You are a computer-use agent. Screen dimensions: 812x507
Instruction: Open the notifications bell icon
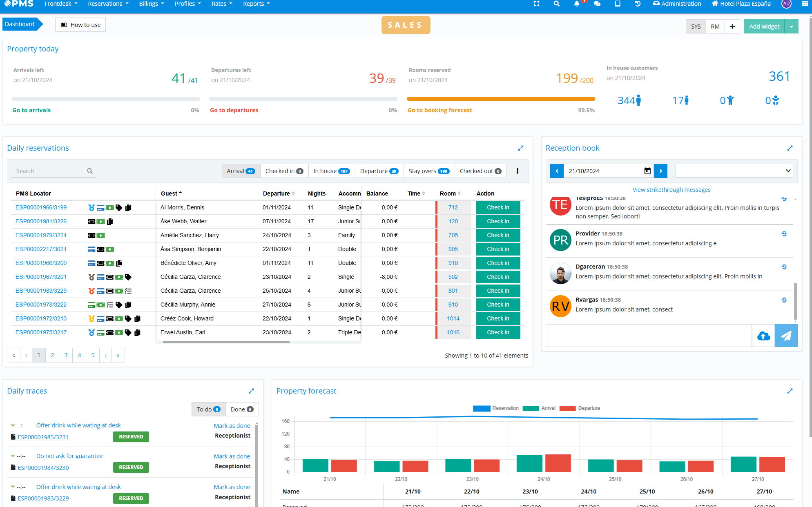tap(576, 4)
